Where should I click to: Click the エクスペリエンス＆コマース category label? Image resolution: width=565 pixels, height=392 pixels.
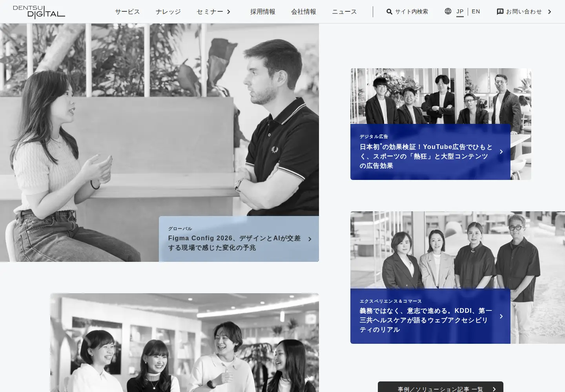click(x=391, y=301)
